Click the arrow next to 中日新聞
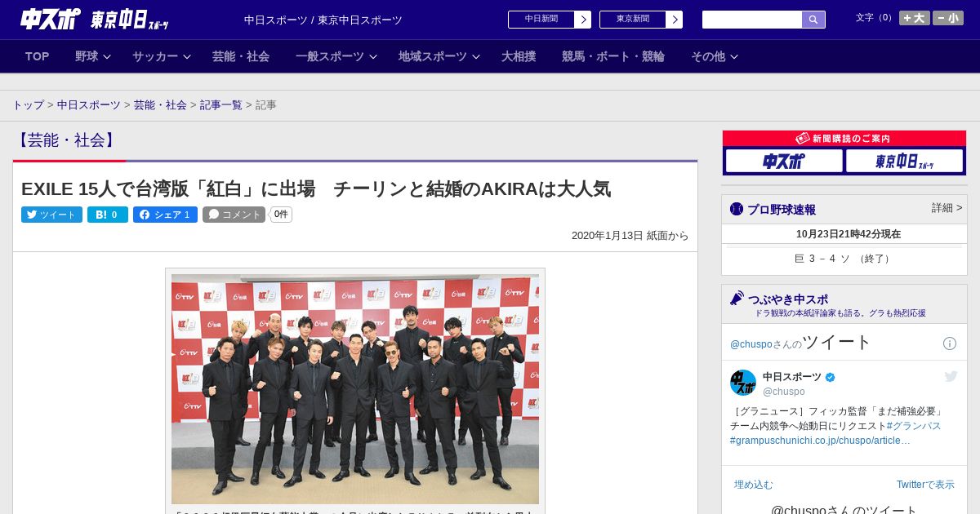The image size is (980, 514). (x=583, y=20)
